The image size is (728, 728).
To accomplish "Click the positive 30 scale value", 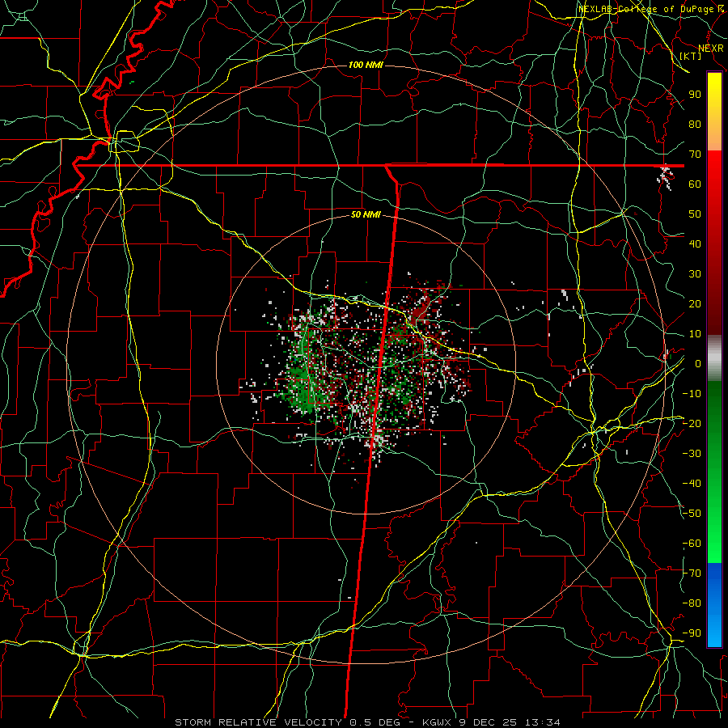I will click(695, 274).
